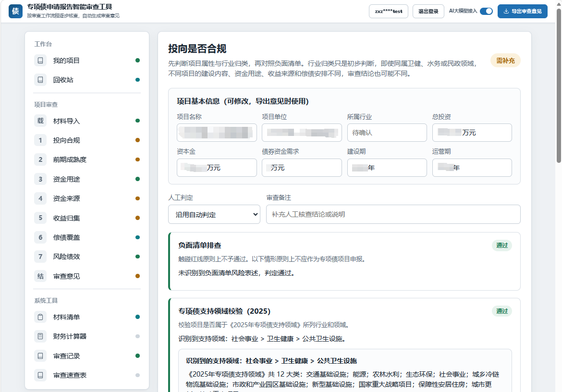Click 通过 badge on 专项债支持领域校验

502,311
